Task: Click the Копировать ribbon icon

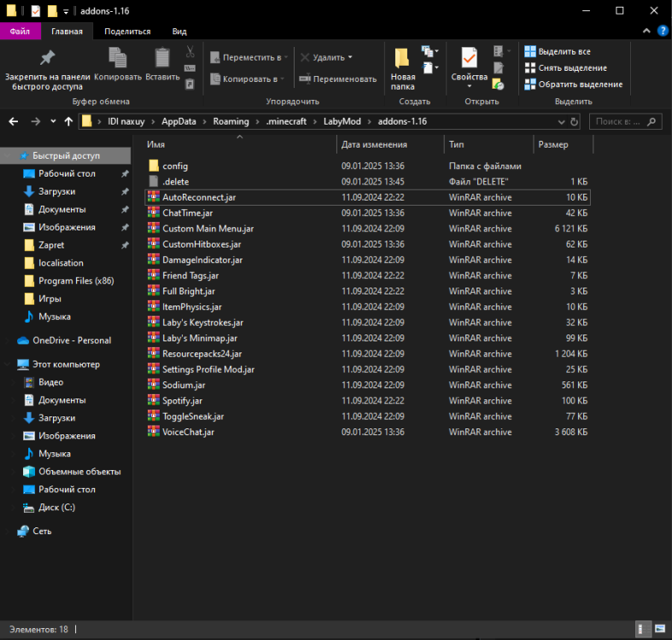Action: tap(118, 57)
